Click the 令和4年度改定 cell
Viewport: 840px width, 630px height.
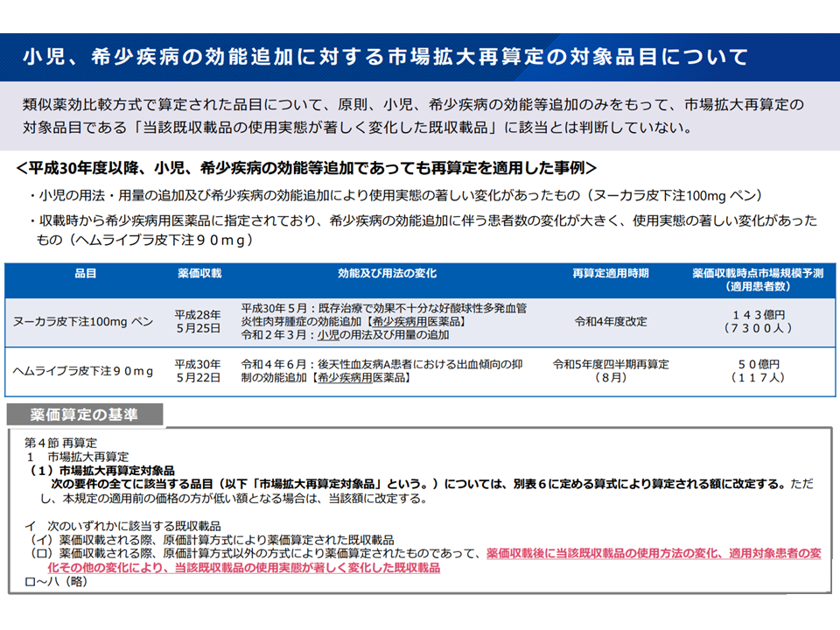pos(610,322)
